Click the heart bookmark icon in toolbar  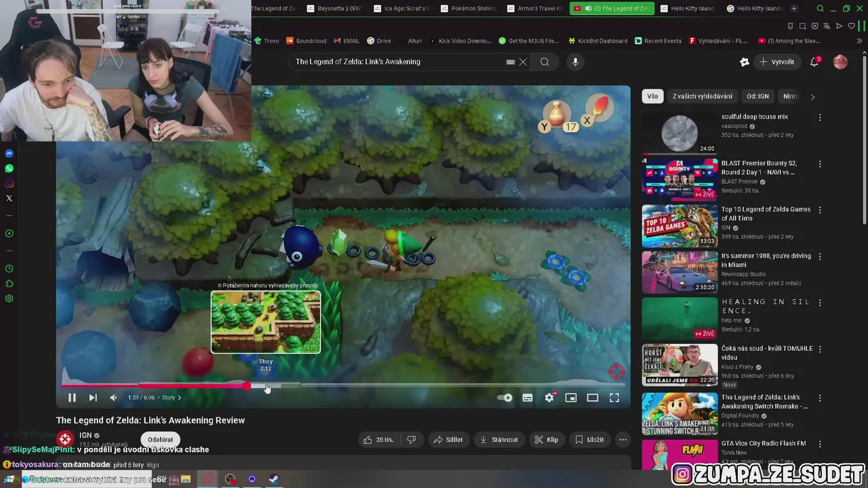[851, 26]
